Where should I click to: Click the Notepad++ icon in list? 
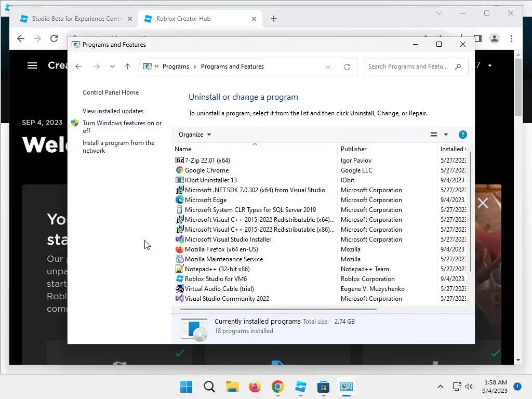(179, 269)
